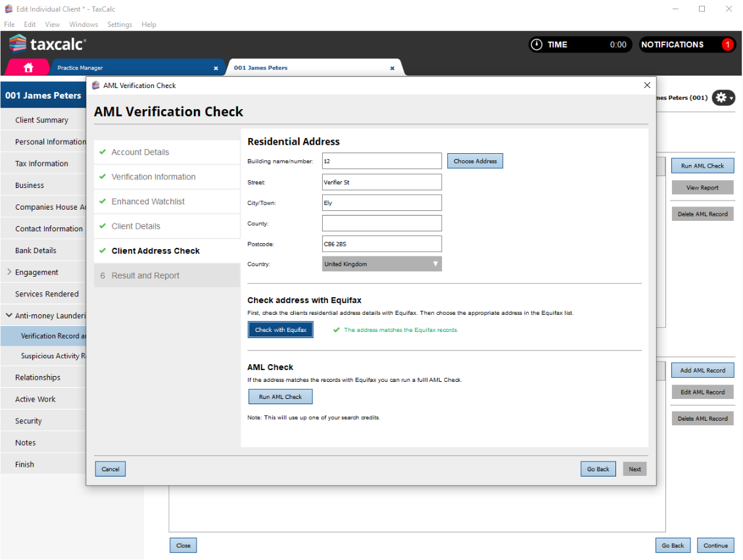Go to the Client Details step
The image size is (743, 560).
tap(167, 226)
